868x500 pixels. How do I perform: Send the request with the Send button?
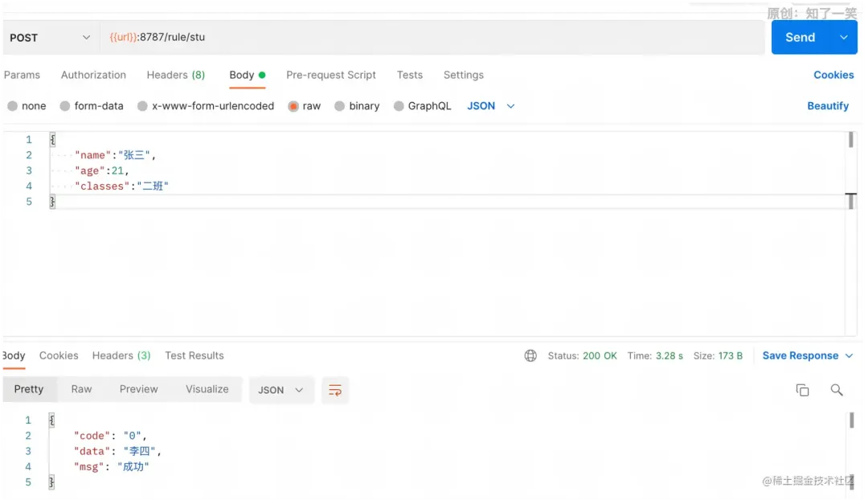click(800, 38)
